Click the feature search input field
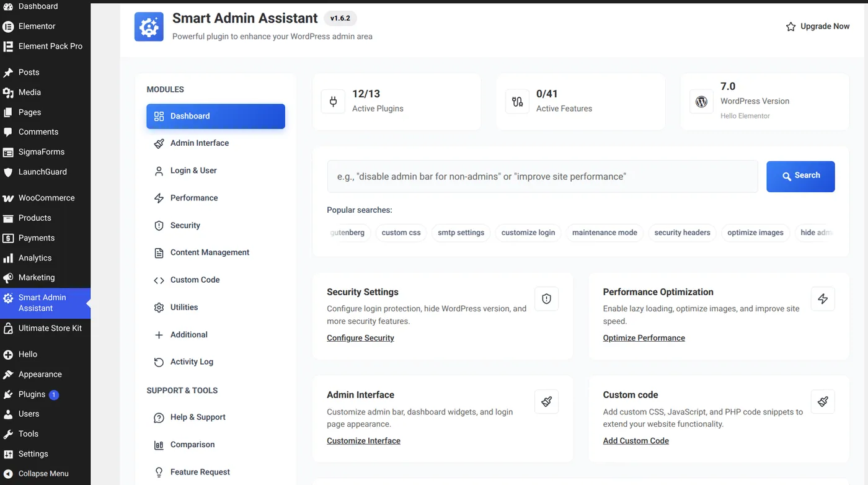 pos(542,176)
